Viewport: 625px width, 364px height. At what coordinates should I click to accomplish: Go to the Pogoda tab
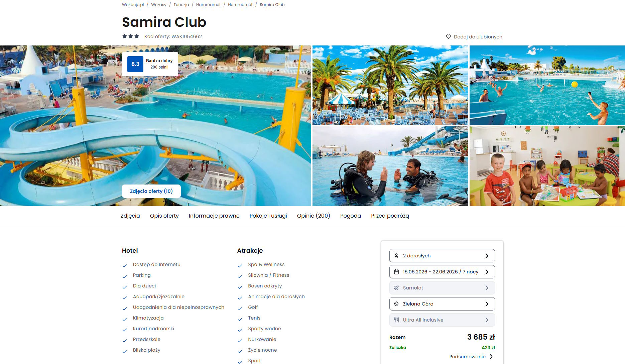tap(351, 216)
